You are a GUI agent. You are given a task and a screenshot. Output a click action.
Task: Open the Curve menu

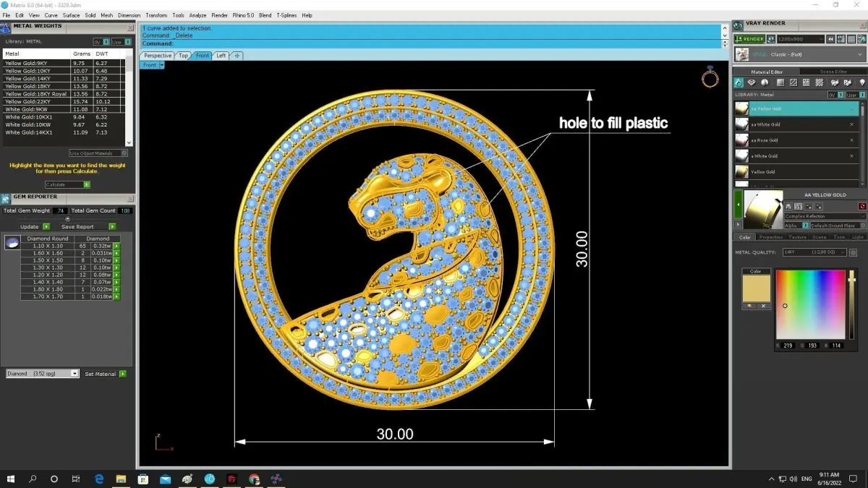coord(51,15)
